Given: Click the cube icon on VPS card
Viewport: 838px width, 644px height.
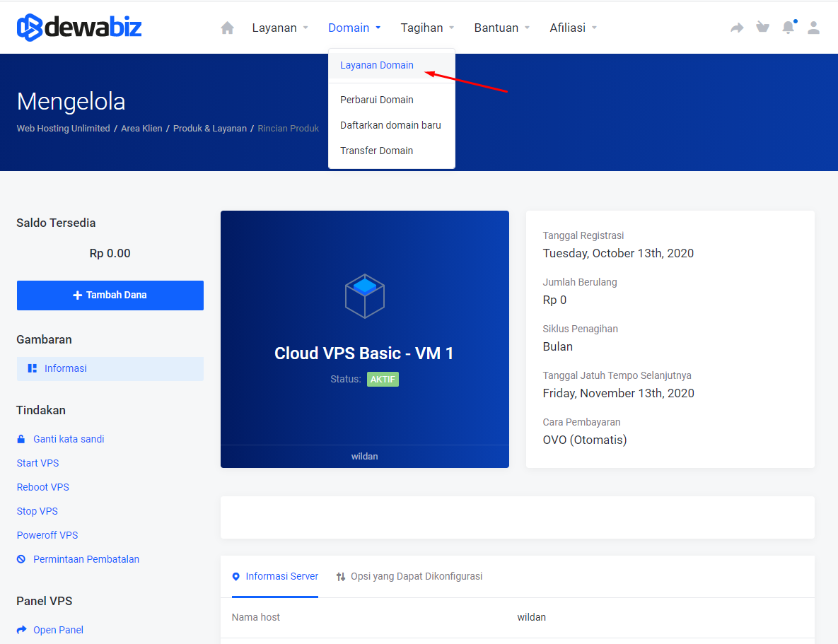Looking at the screenshot, I should pos(364,295).
